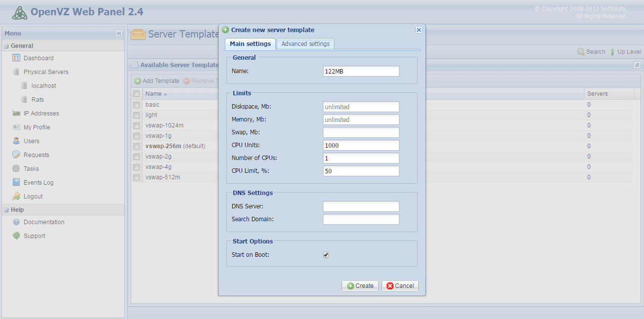This screenshot has width=644, height=319.
Task: Click the Tasks gear icon
Action: click(16, 169)
